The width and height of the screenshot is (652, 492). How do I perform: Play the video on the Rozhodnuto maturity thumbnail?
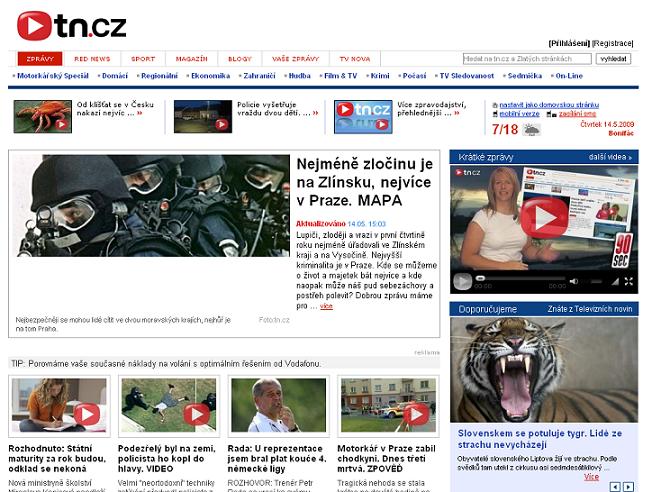pos(86,413)
